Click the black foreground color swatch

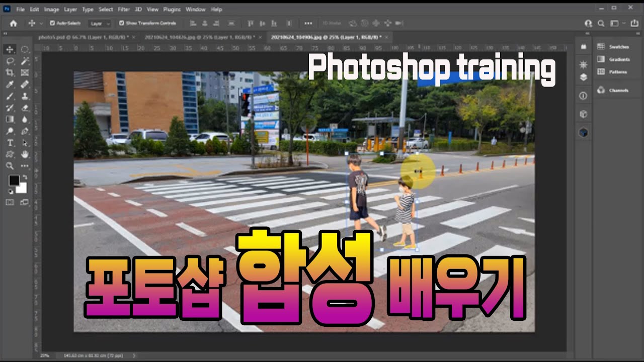(x=14, y=180)
